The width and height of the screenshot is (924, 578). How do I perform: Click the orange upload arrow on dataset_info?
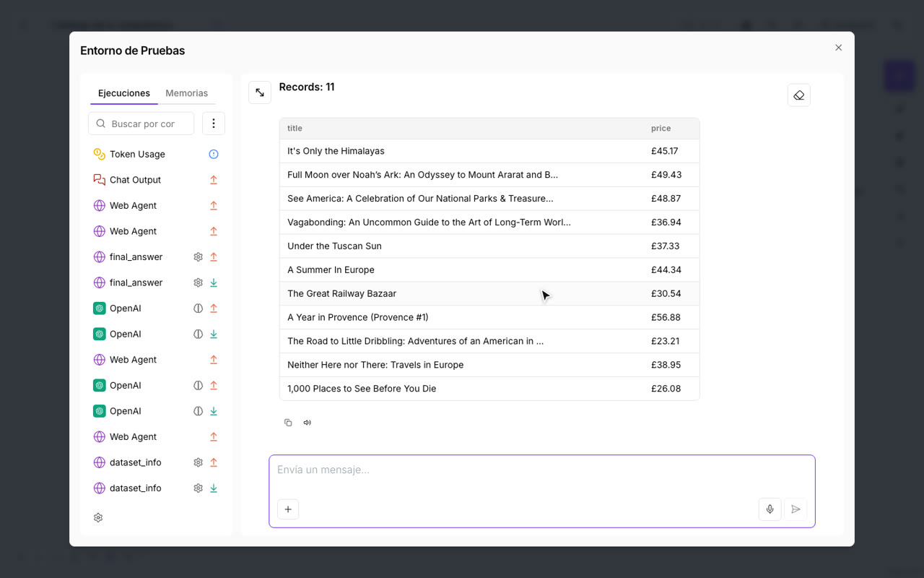coord(214,462)
